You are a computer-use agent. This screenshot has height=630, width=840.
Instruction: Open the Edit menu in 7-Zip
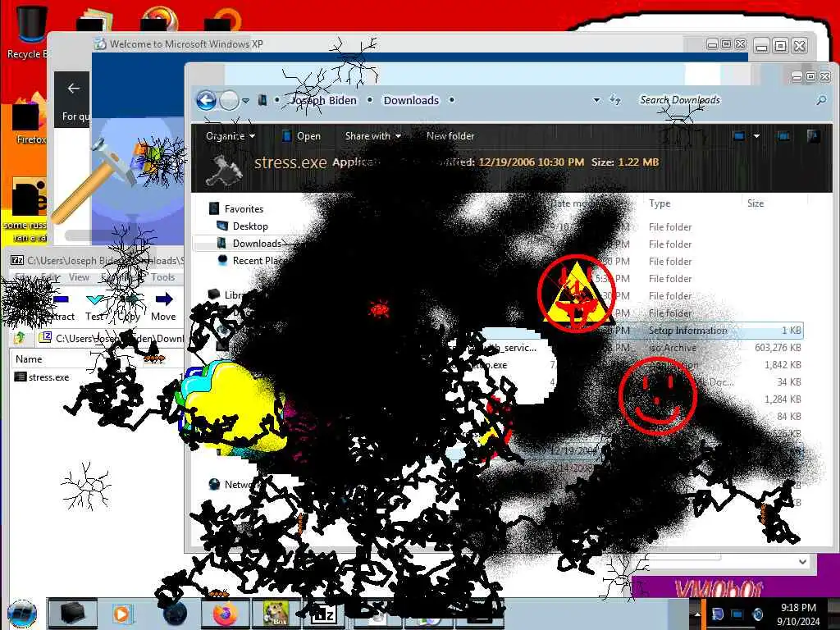[x=50, y=277]
